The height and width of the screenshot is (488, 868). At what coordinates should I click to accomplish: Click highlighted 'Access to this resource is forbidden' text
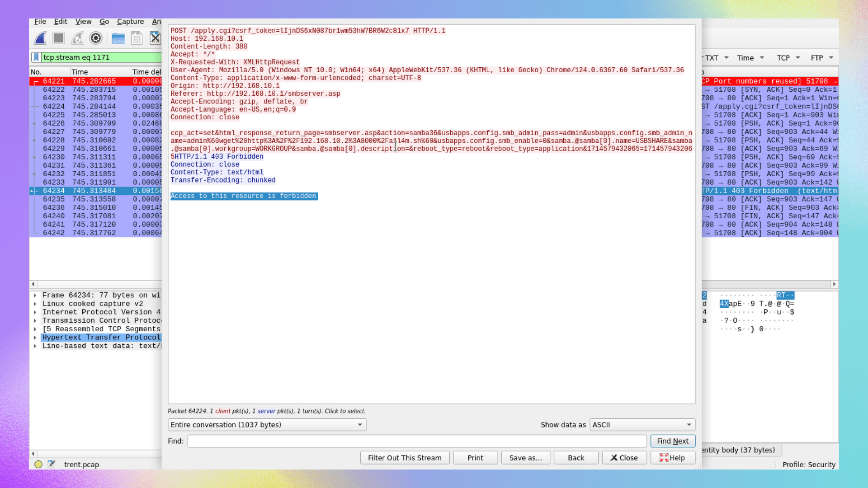[244, 196]
